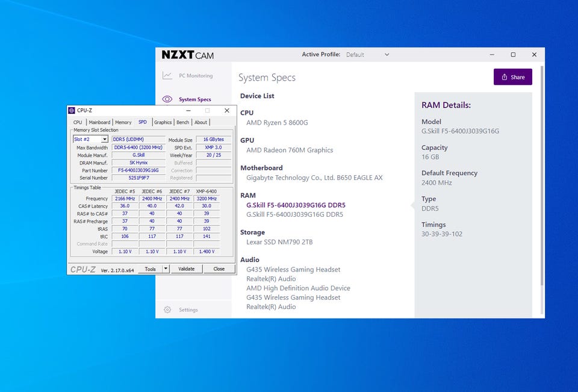Switch to the Mainboard tab in CPU-Z

(x=99, y=122)
